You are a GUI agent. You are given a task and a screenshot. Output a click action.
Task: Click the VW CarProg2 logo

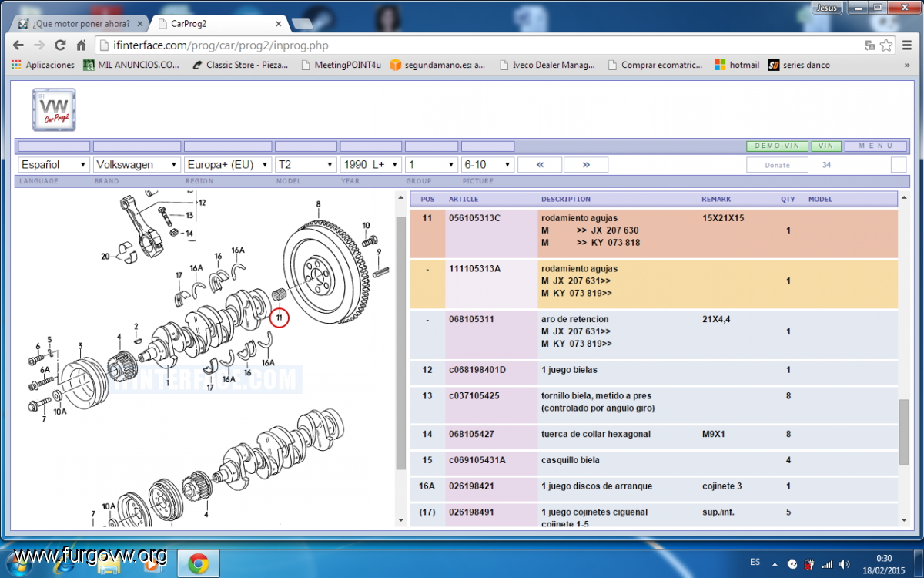54,109
